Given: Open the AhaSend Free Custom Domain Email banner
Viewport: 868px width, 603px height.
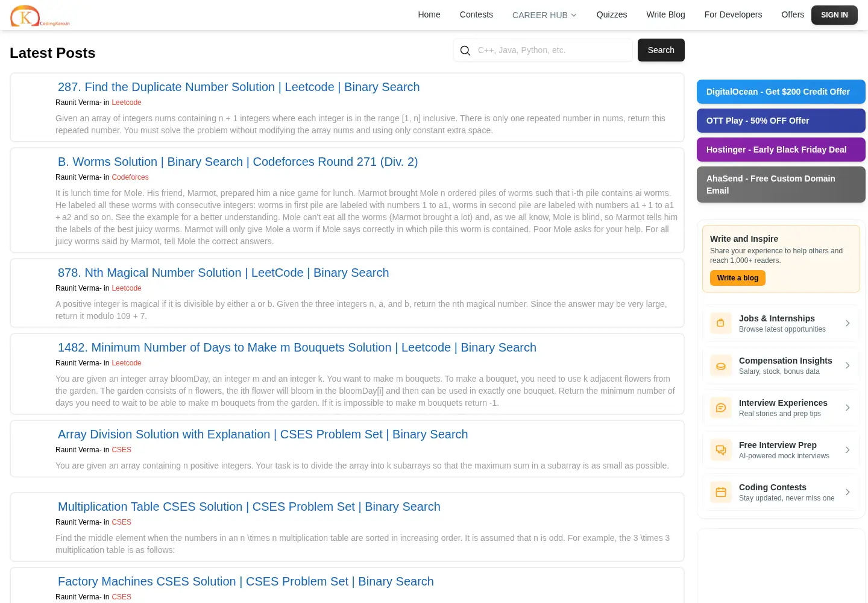Looking at the screenshot, I should 781,185.
